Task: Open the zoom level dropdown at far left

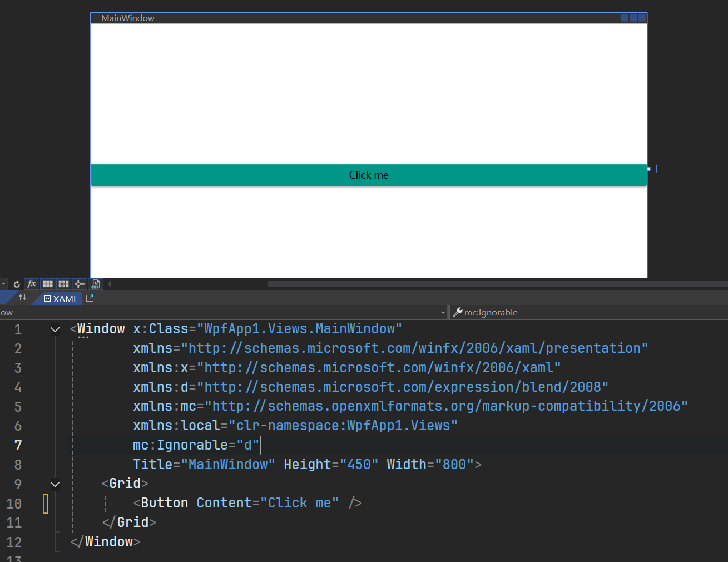Action: [x=3, y=284]
